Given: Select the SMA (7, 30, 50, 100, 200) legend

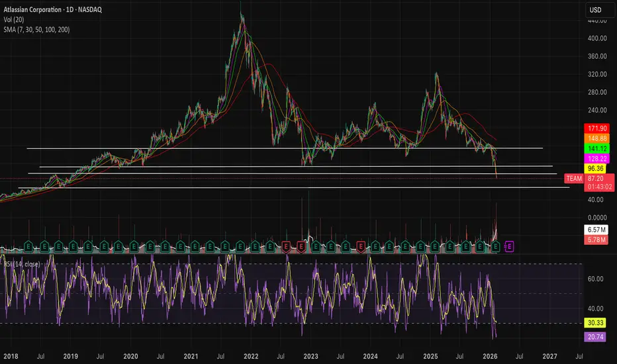Looking at the screenshot, I should pos(36,30).
